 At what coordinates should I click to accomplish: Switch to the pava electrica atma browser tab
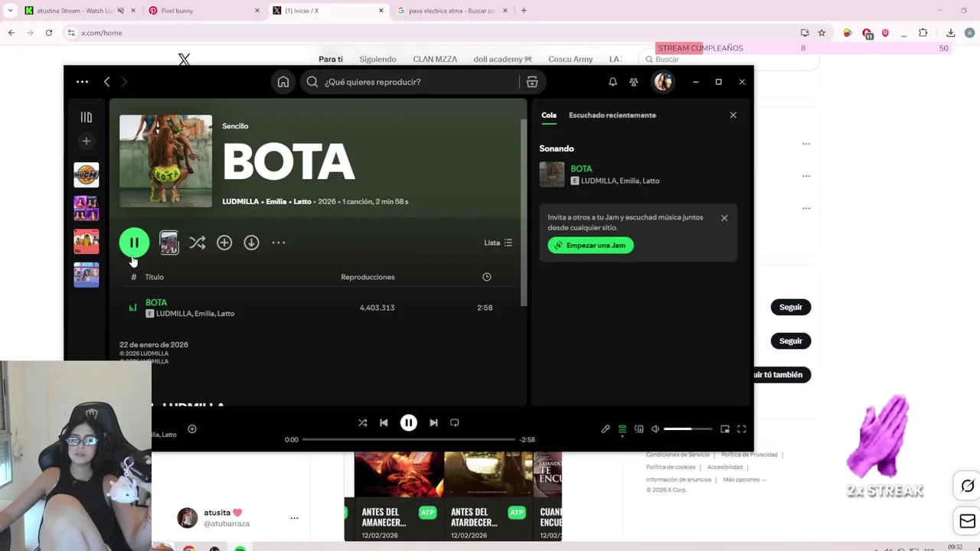(x=452, y=11)
